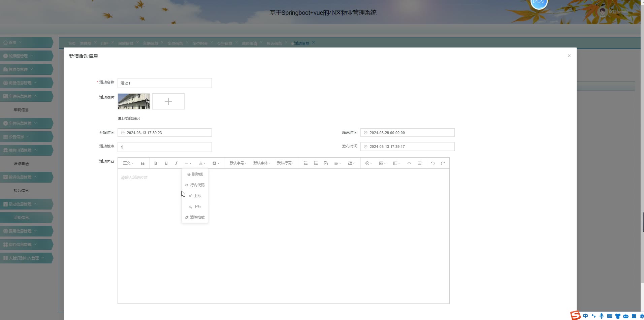Insert a block quote
This screenshot has width=644, height=320.
point(143,163)
